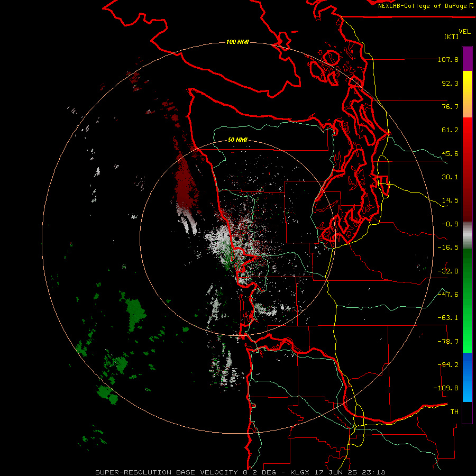The height and width of the screenshot is (476, 476).
Task: Click the 45.6 velocity scale value
Action: 450,153
